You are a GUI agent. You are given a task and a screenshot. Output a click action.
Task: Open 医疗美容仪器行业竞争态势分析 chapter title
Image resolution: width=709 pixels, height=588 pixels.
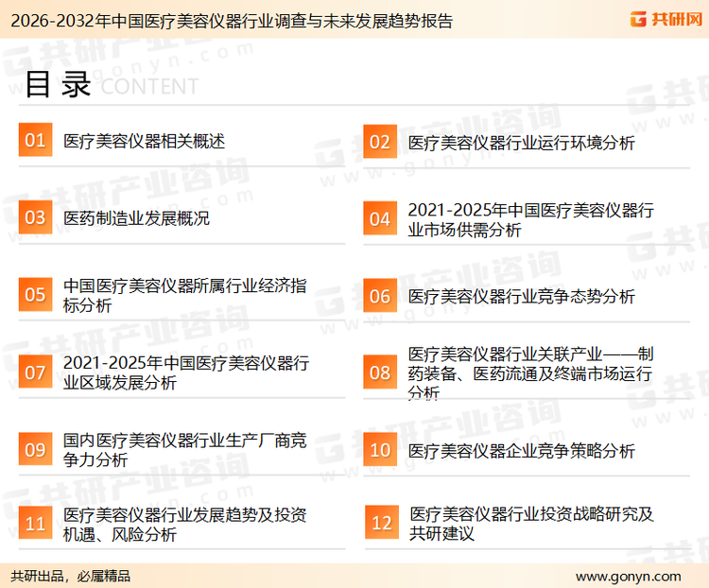[x=521, y=296]
